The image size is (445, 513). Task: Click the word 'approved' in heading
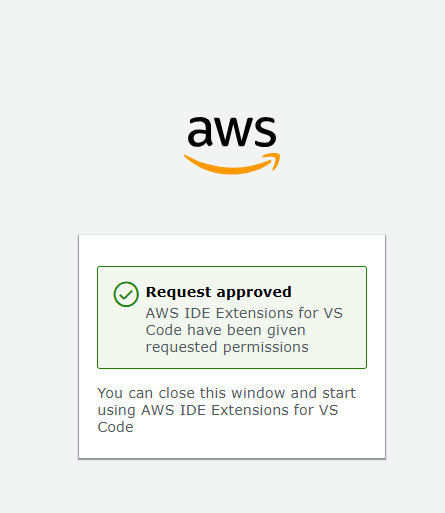coord(254,293)
